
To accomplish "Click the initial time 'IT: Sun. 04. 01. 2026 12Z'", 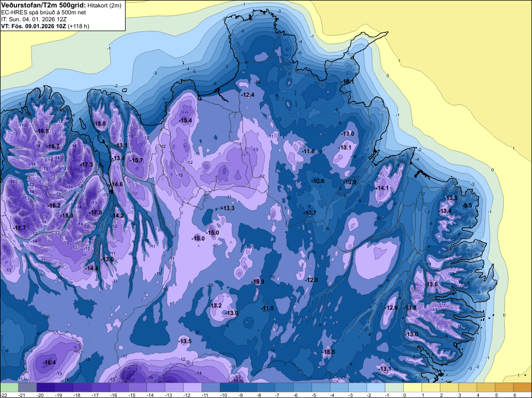I will (x=34, y=19).
